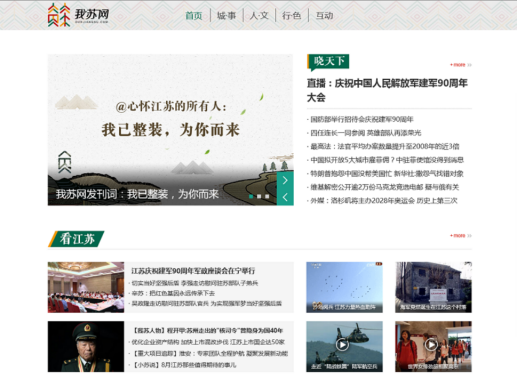Open article 国防部举行招待会庆祝建军90周年
This screenshot has height=387, width=517.
click(362, 119)
